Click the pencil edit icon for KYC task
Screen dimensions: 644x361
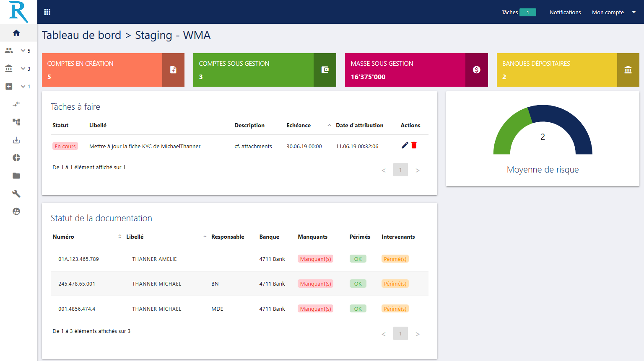point(405,145)
